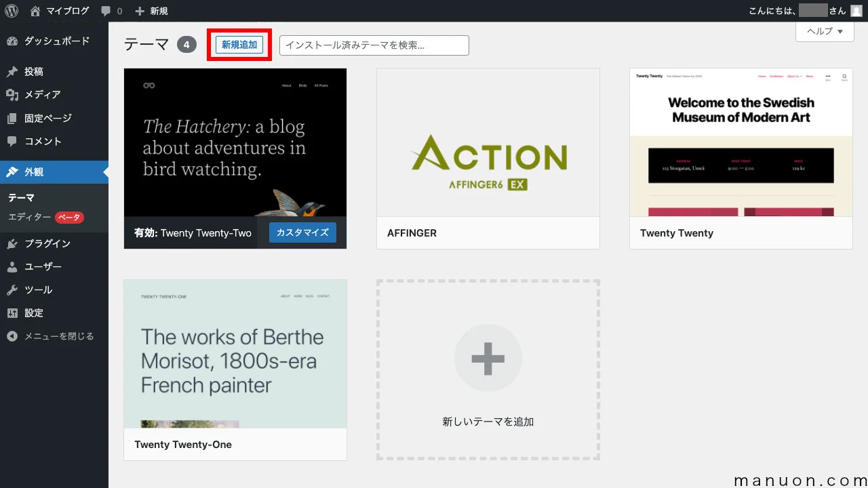Click the large plus icon to add theme

click(488, 358)
